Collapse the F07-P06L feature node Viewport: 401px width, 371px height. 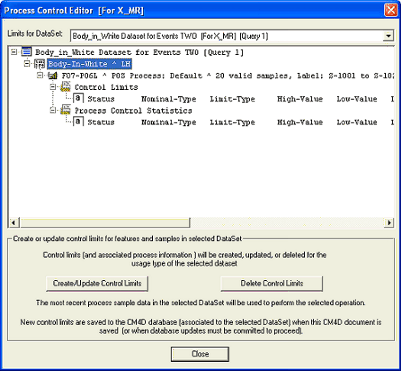[x=40, y=76]
